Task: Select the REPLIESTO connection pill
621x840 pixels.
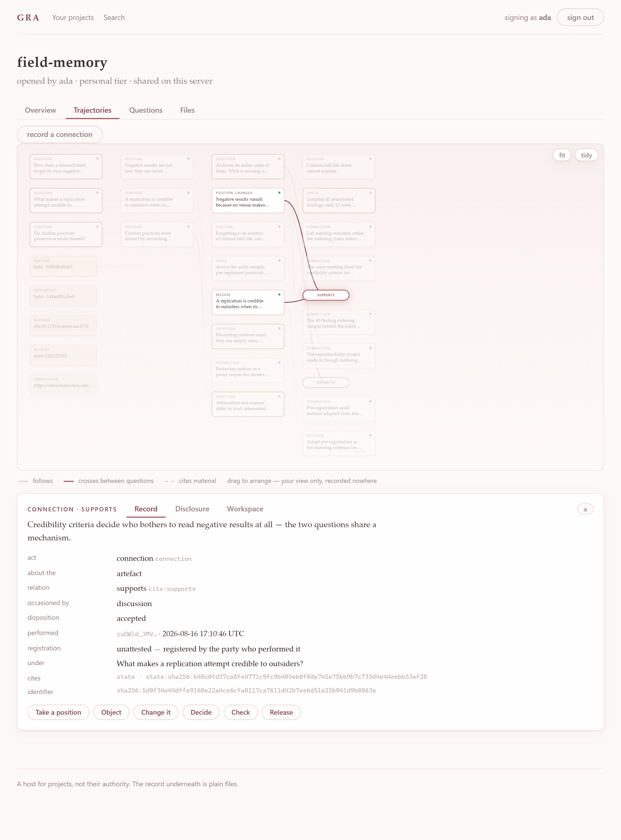Action: 326,383
